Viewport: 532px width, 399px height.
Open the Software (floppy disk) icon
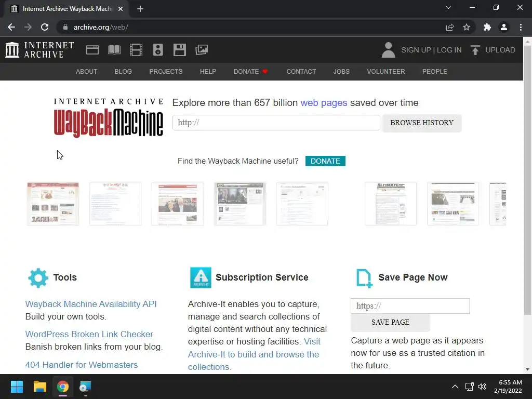[x=179, y=50]
